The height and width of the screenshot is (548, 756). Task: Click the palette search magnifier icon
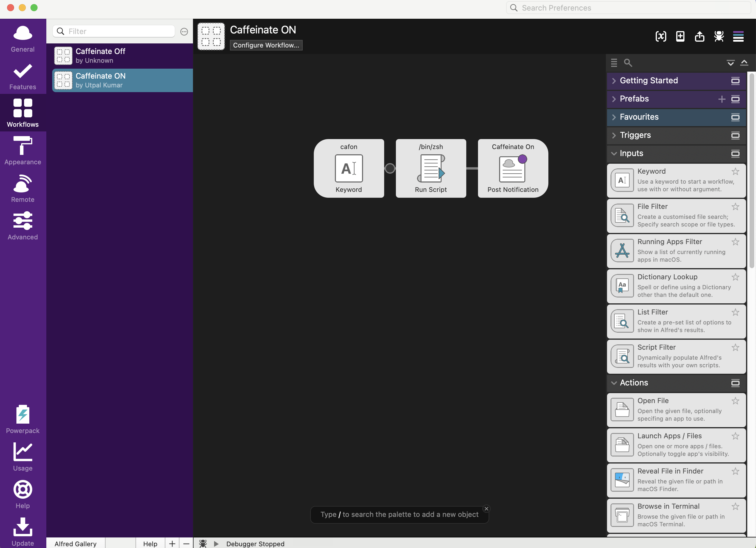coord(628,63)
